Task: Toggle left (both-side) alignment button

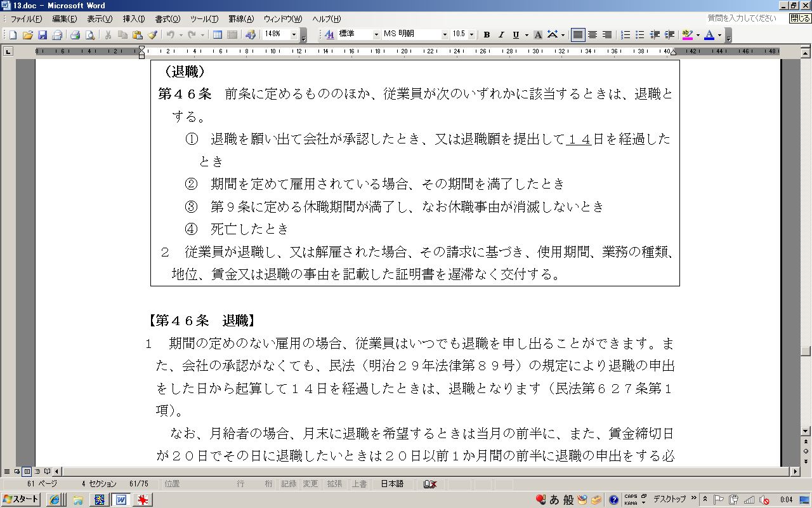Action: (577, 35)
